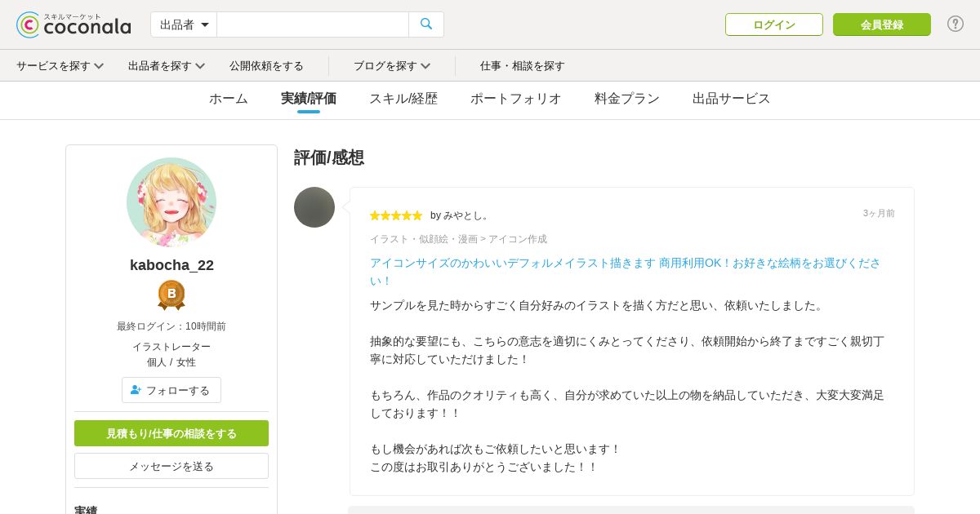Click 見積もり/仕事の相談をする button
The width and height of the screenshot is (980, 514).
tap(171, 433)
